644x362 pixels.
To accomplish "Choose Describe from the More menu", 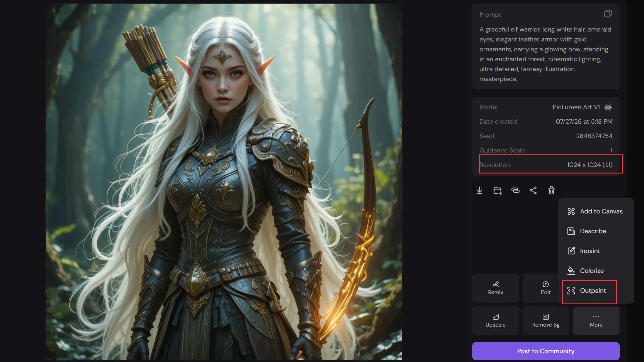I will coord(596,231).
